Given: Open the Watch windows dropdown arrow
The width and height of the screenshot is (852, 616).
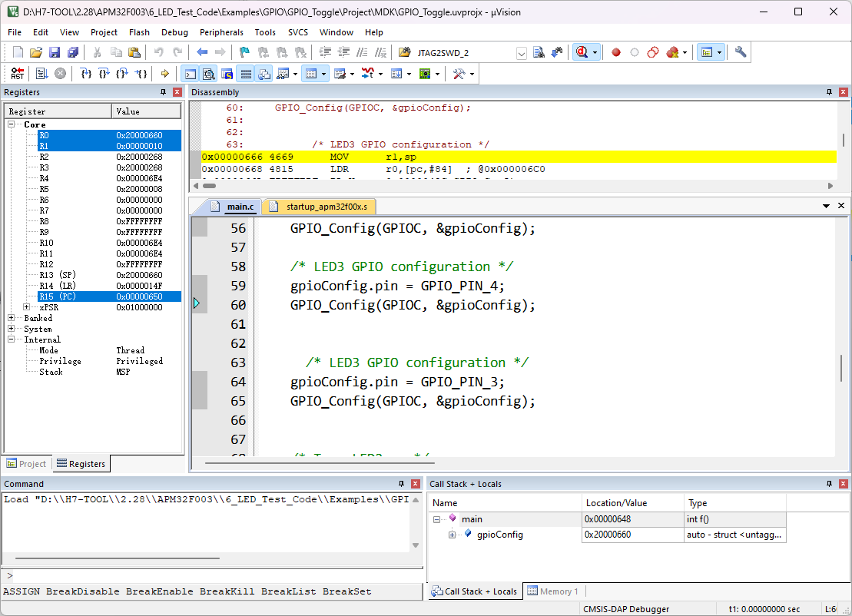Looking at the screenshot, I should pos(295,74).
